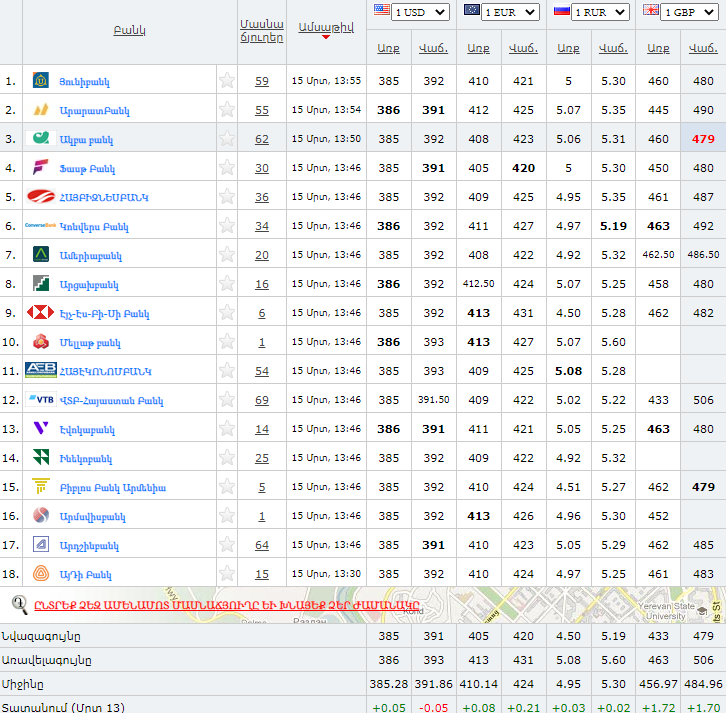Click the Fast Bank logo in row 4
The width and height of the screenshot is (726, 713).
pyautogui.click(x=41, y=167)
